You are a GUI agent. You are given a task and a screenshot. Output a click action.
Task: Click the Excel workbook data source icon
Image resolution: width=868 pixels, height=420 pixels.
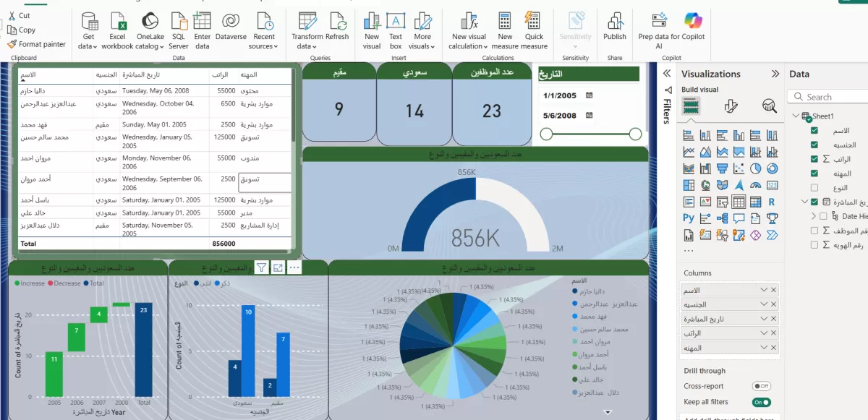(117, 22)
